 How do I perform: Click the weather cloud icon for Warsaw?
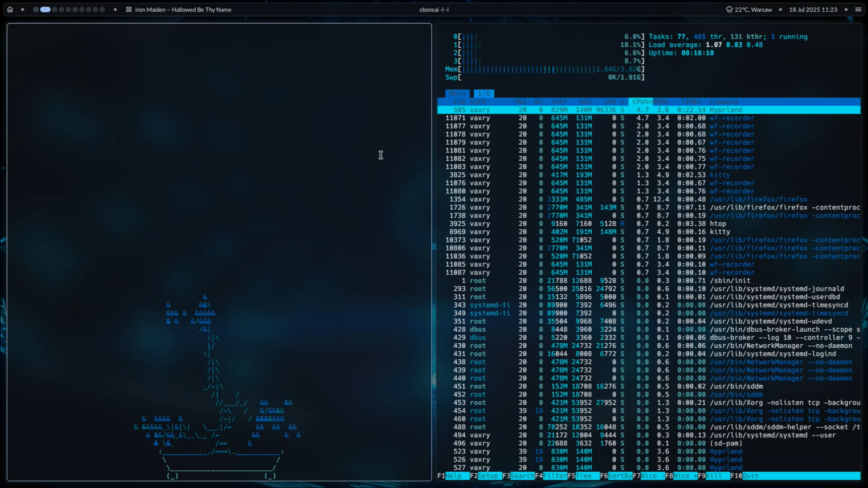(729, 9)
